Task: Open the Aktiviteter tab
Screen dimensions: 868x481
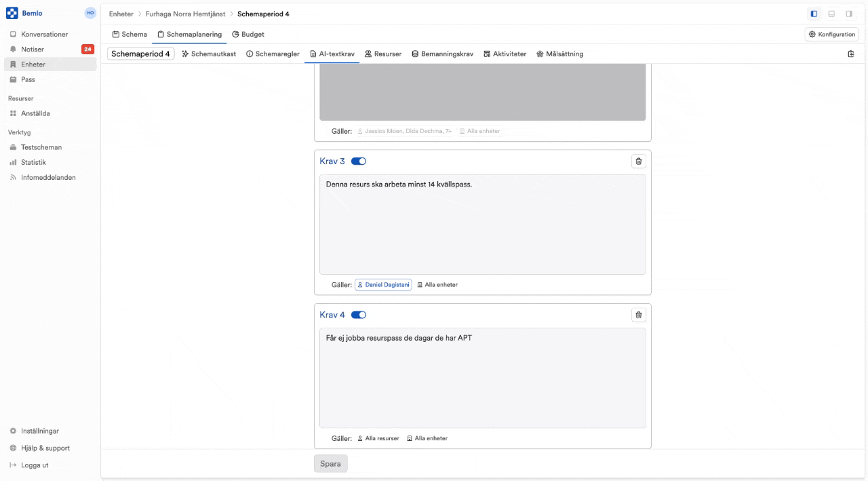Action: click(505, 54)
